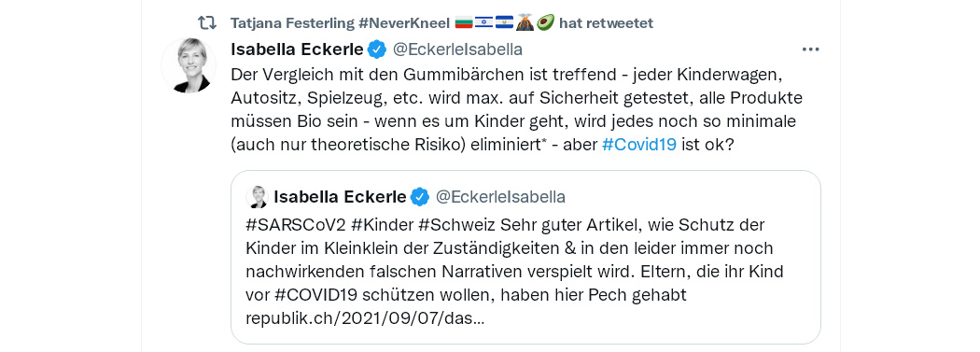Screen dimensions: 980x352
Task: Click @EckerleIsabella handle in main tweet
Action: pyautogui.click(x=456, y=49)
